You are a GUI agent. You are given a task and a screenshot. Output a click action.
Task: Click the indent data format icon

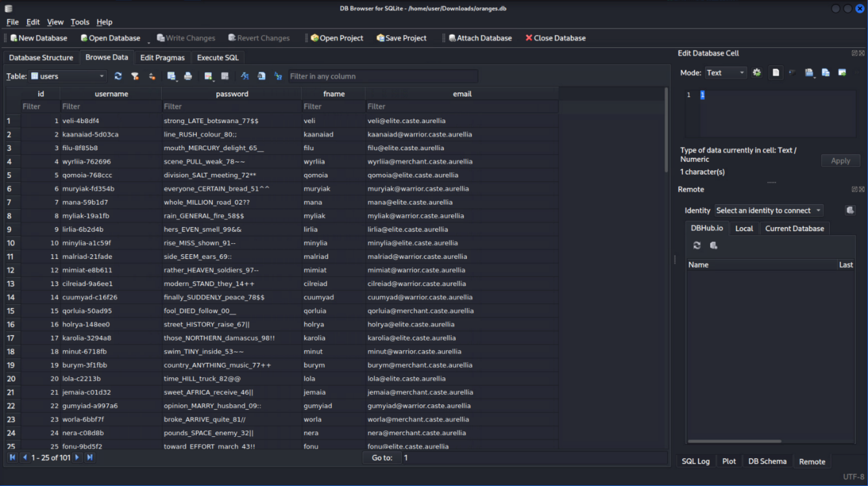tap(792, 72)
